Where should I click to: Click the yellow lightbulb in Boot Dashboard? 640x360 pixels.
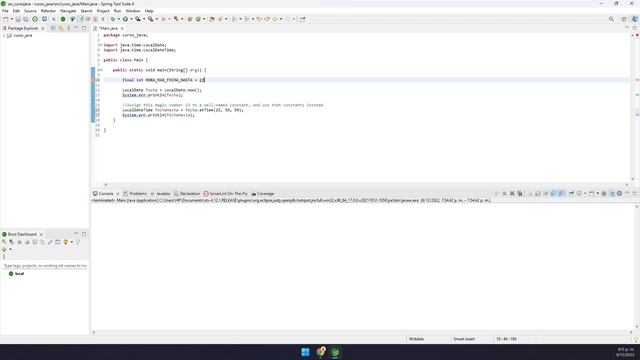[x=65, y=242]
